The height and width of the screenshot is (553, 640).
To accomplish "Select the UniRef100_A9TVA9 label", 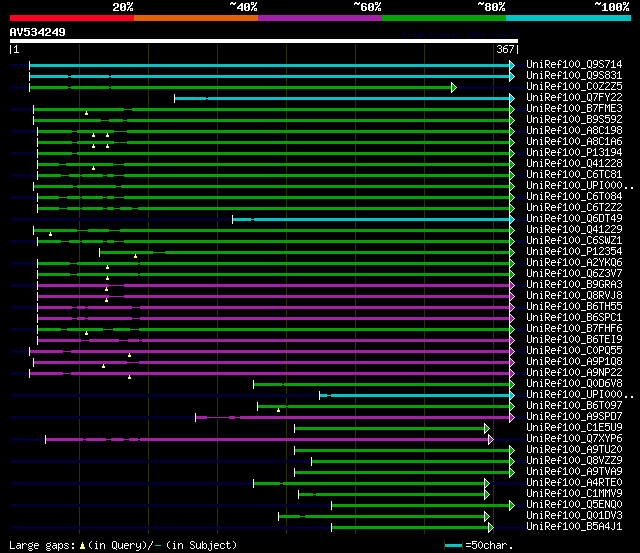I will [x=574, y=472].
